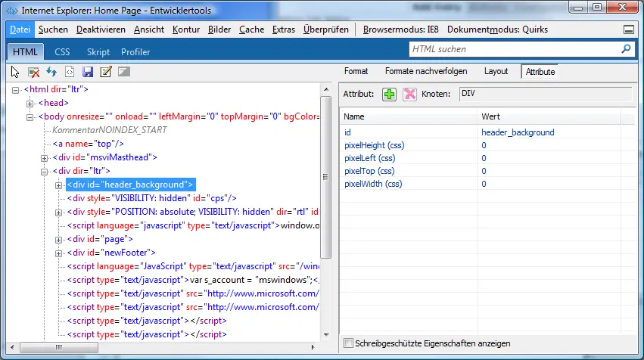Select the Format pane tab
This screenshot has height=360, width=644.
coord(356,71)
